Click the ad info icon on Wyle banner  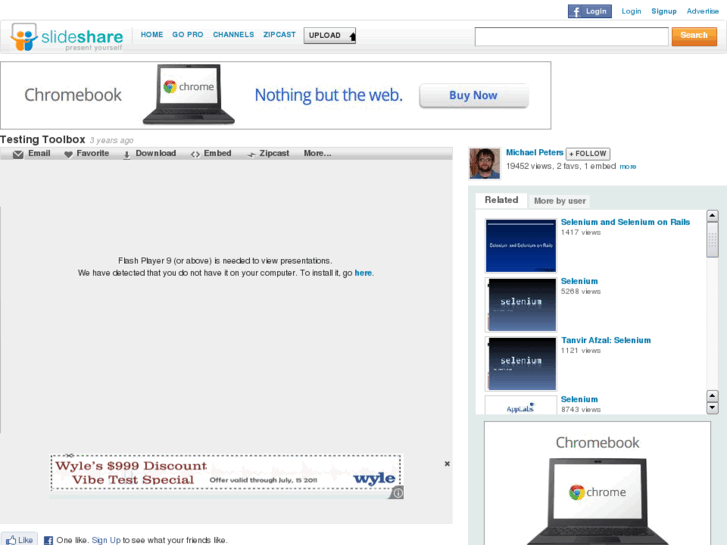tap(397, 493)
